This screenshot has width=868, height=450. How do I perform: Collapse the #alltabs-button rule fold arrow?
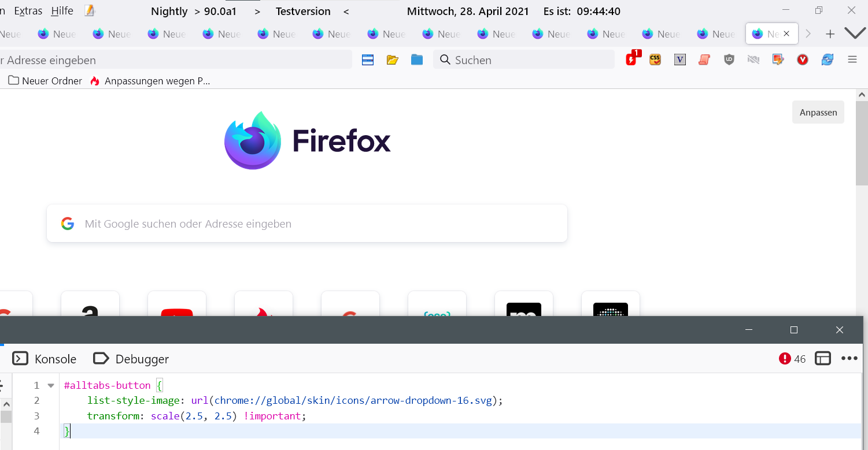tap(51, 385)
